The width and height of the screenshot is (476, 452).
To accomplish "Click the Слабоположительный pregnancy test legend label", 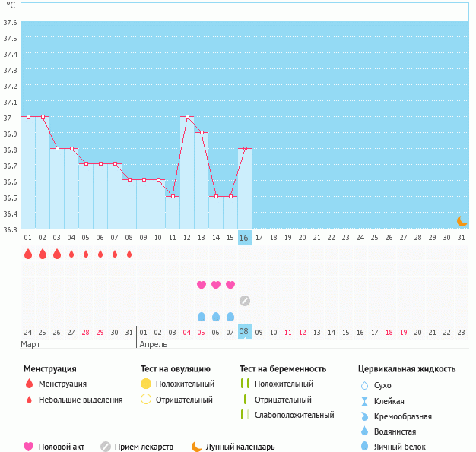I will pos(294,415).
